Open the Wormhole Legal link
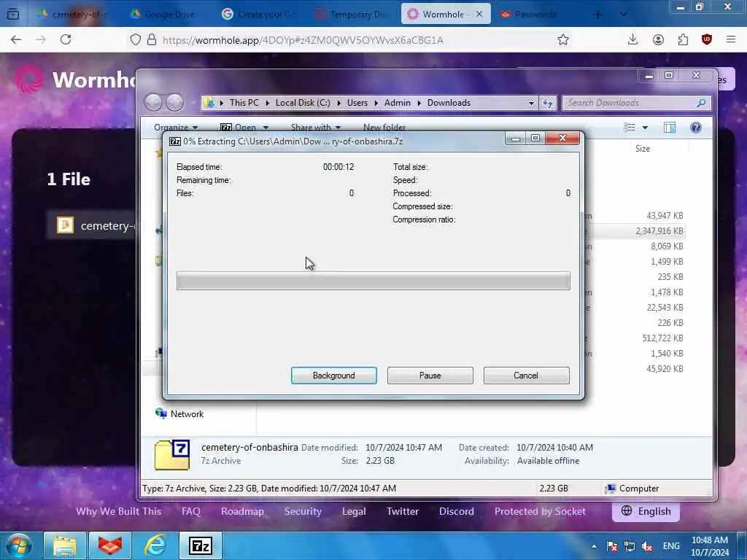 354,511
